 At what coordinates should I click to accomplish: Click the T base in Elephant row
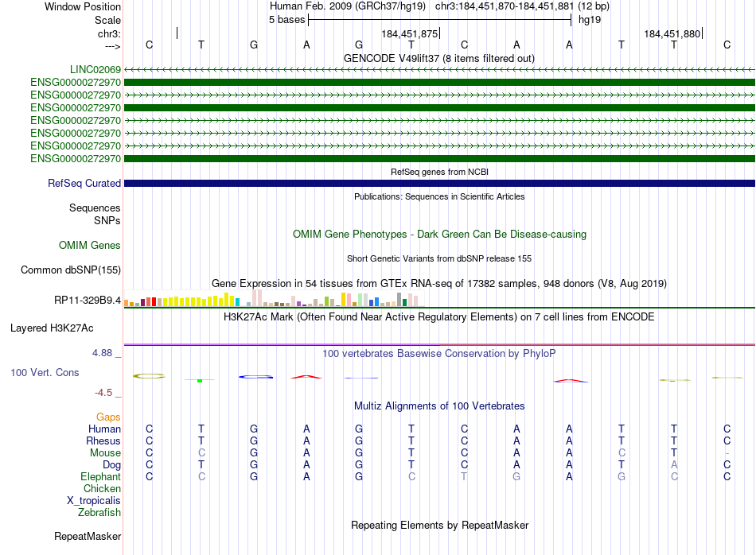tap(464, 476)
